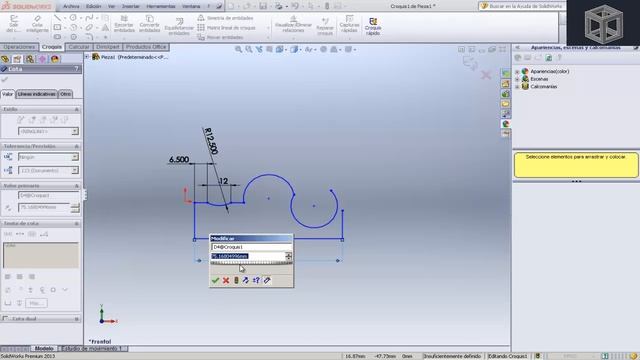Click the mark dimension icon in Modificar dialog
Viewport: 640px width, 360px height.
pos(267,280)
